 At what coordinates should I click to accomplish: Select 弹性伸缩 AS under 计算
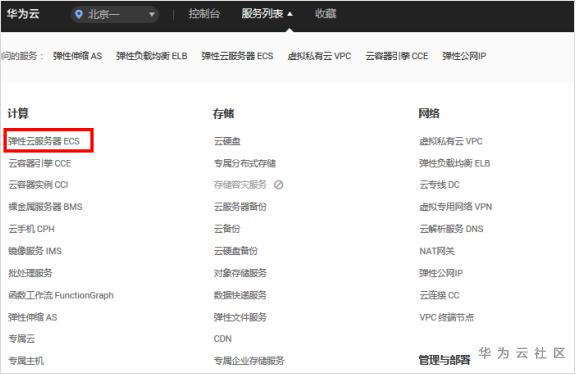[x=33, y=317]
